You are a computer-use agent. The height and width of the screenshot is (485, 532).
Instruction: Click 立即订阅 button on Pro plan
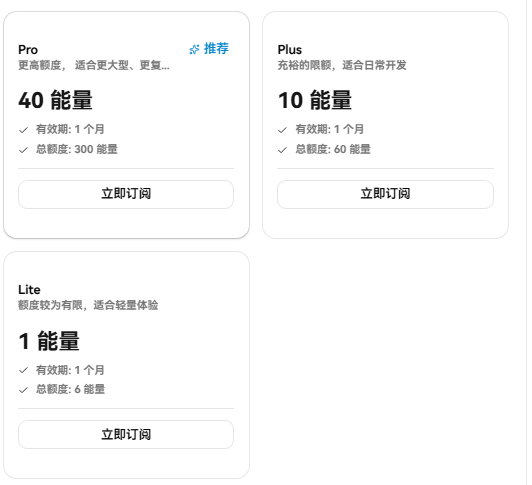pos(126,194)
